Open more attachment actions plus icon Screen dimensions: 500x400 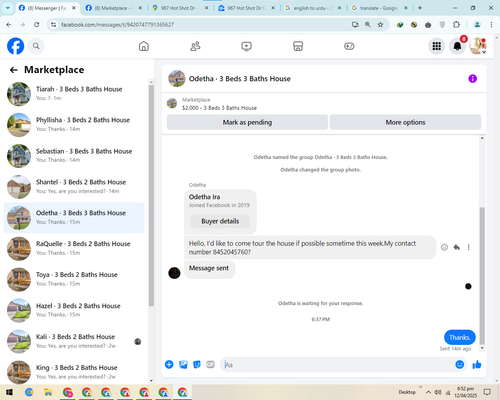tap(169, 364)
